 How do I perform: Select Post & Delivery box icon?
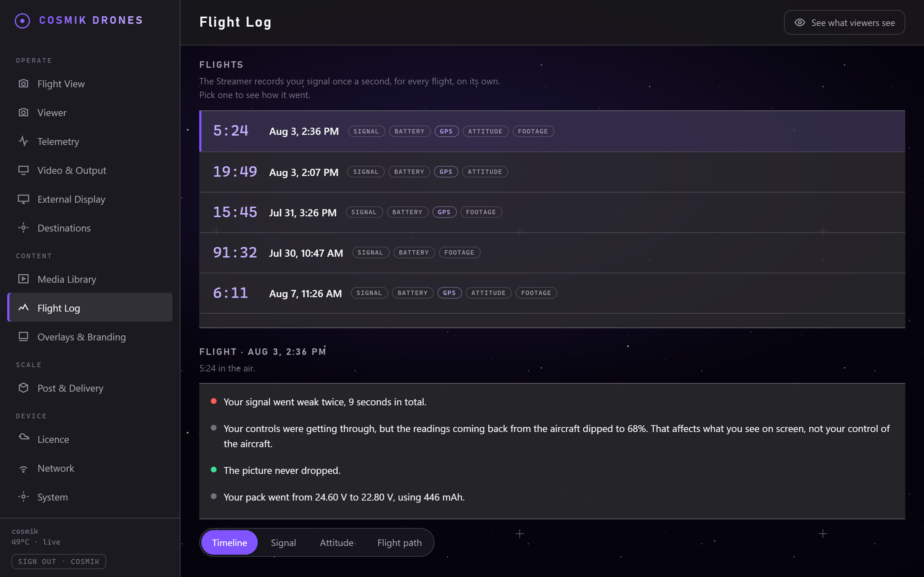[x=23, y=388]
